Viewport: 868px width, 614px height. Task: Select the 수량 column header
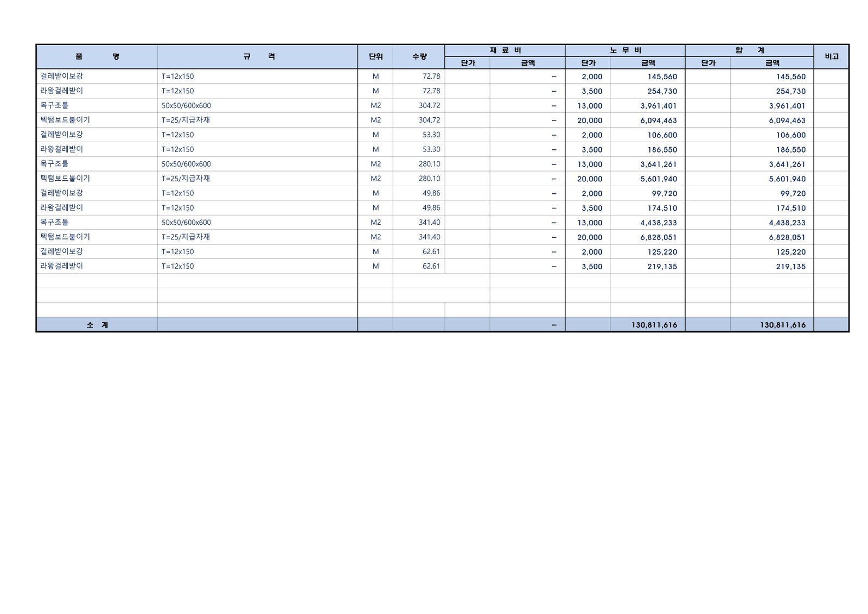419,56
